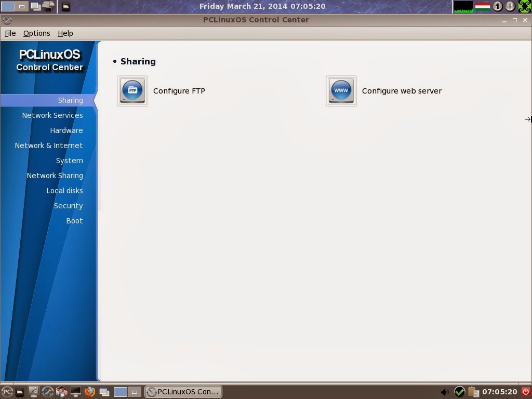532x399 pixels.
Task: Select the Sharing category in sidebar
Action: coord(70,100)
